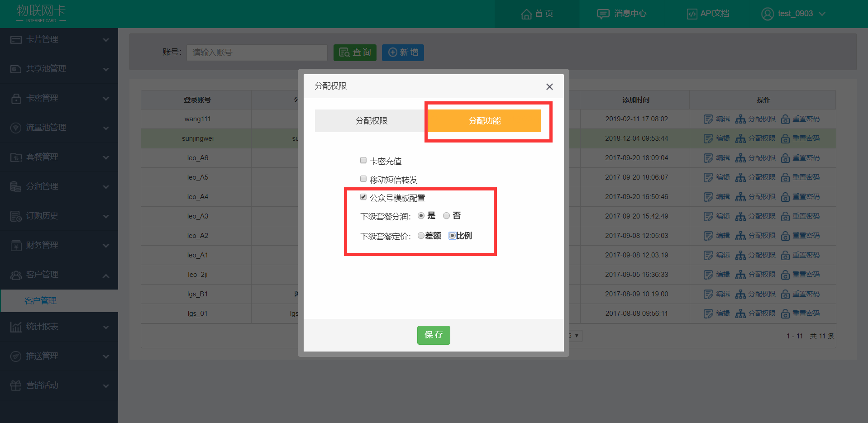Viewport: 868px width, 423px height.
Task: Collapse the 客户管理 menu chevron
Action: tap(106, 276)
